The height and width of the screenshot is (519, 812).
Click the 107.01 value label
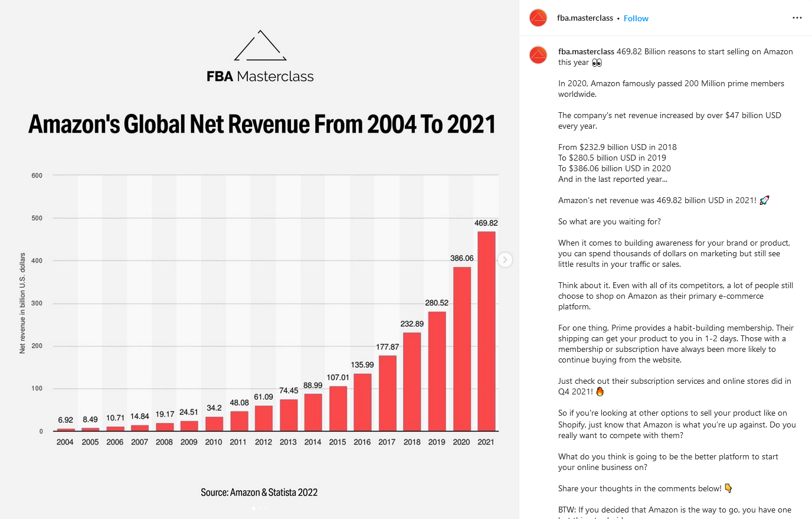point(338,377)
